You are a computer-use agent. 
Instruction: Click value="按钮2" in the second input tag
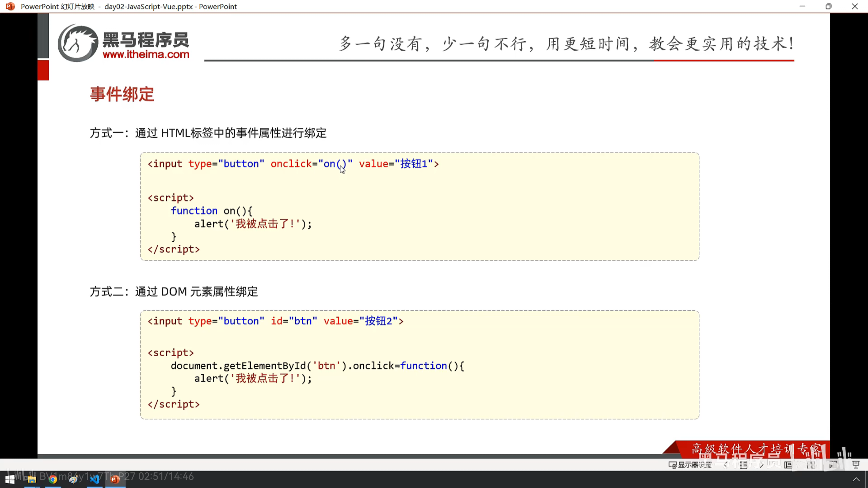point(361,321)
